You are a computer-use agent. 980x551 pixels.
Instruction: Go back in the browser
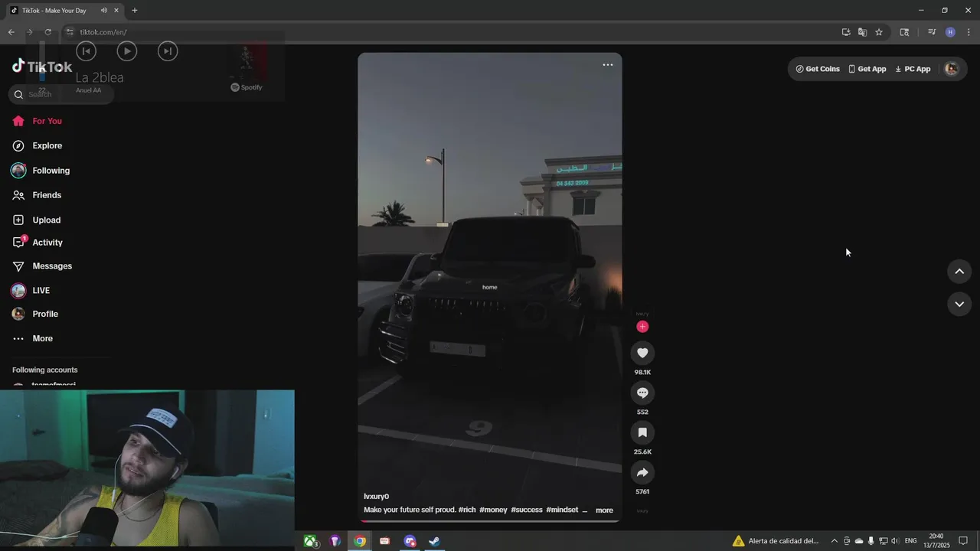(x=11, y=32)
